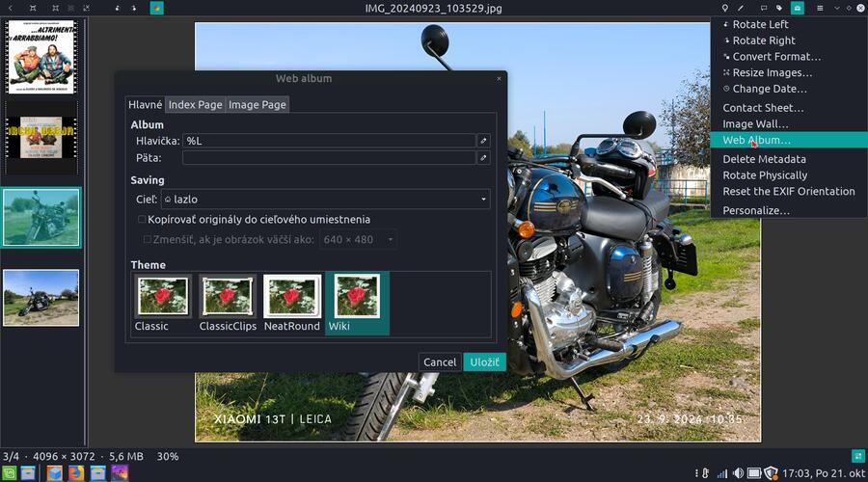Switch to the Image Page tab
868x482 pixels.
(257, 104)
